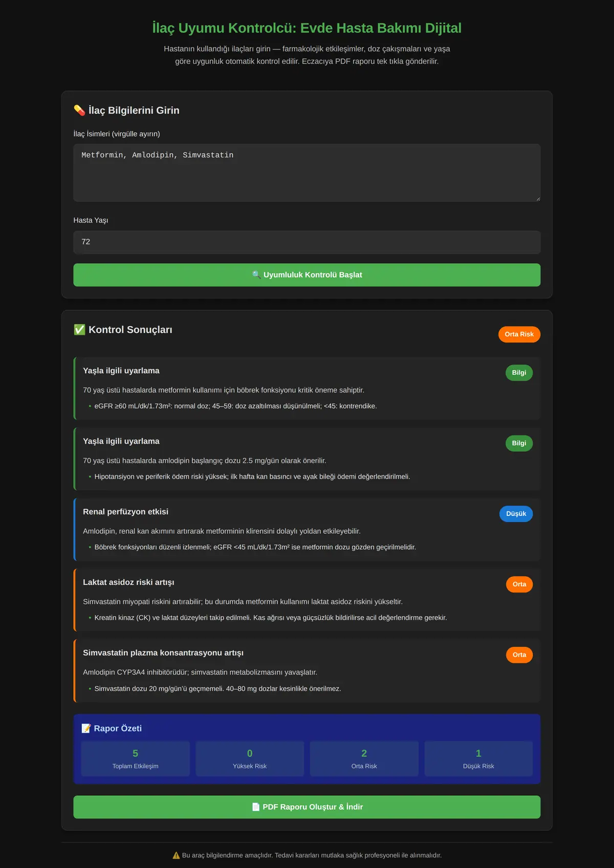Click the Orta badge on Laktat asidoz riski artışı
Screen dimensions: 614x868
(x=519, y=584)
